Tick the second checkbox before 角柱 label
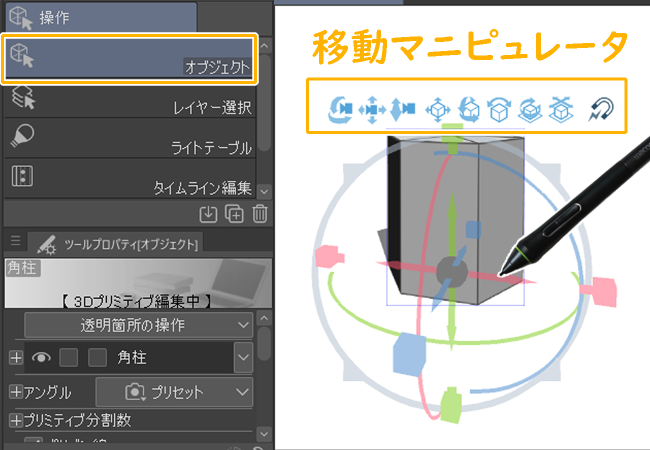 point(97,357)
